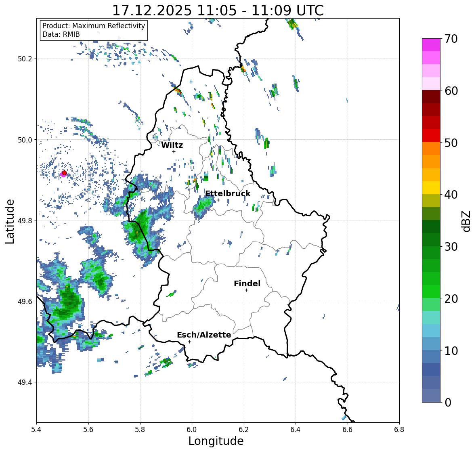Click the 60 value on colorbar
The image size is (476, 451).
451,91
